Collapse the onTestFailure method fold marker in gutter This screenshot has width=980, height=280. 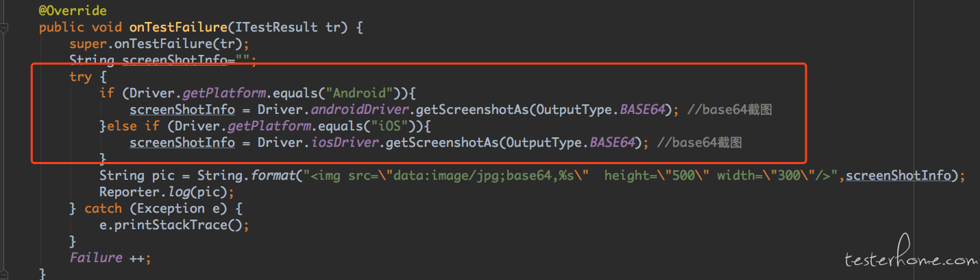tap(4, 28)
